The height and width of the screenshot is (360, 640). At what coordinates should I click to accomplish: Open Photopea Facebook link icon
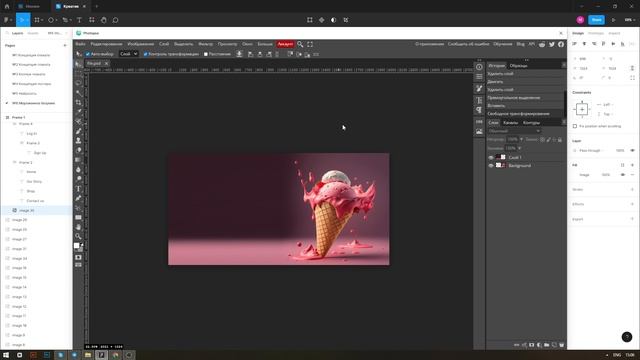561,44
